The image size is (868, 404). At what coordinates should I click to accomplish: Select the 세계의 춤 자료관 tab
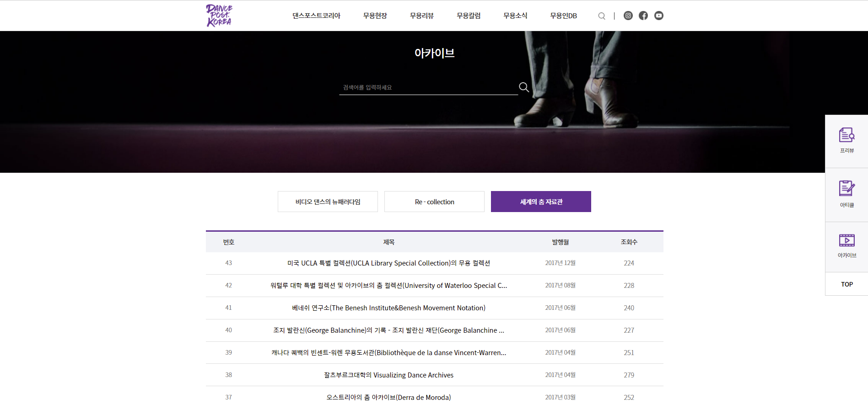coord(541,202)
